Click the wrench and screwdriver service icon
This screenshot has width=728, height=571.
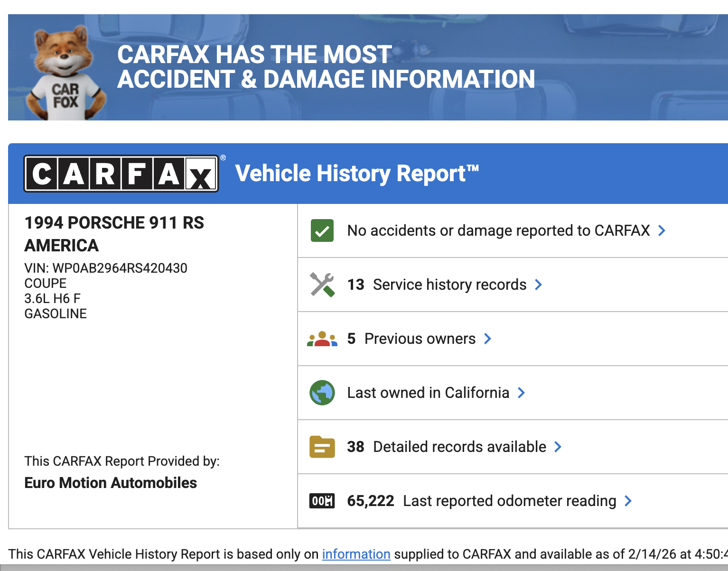click(x=322, y=285)
